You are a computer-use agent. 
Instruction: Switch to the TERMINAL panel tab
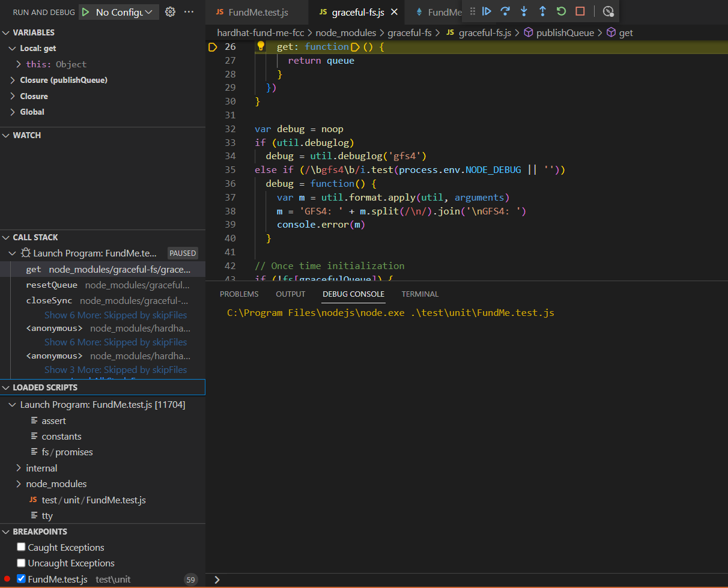[x=420, y=294]
